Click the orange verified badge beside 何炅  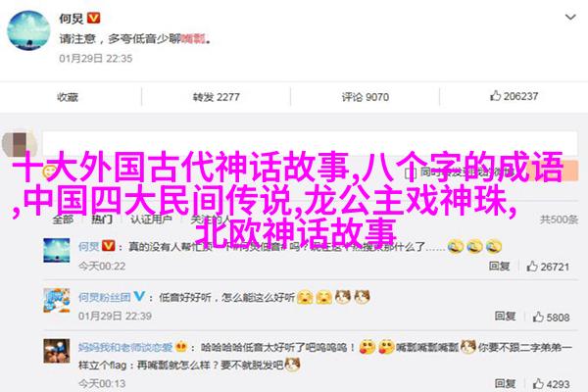(93, 18)
